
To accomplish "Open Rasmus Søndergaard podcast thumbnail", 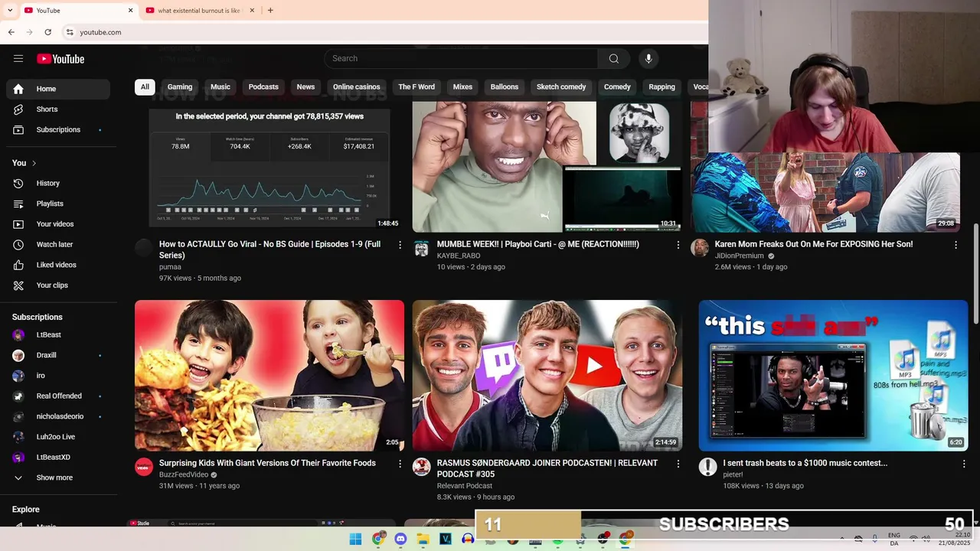I will click(x=547, y=376).
